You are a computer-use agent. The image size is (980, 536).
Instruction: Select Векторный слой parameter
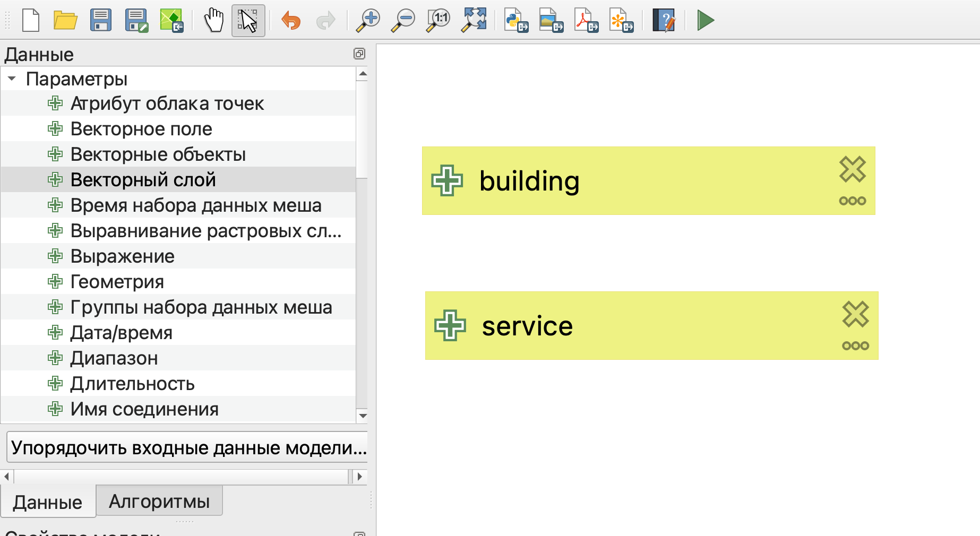[x=143, y=180]
